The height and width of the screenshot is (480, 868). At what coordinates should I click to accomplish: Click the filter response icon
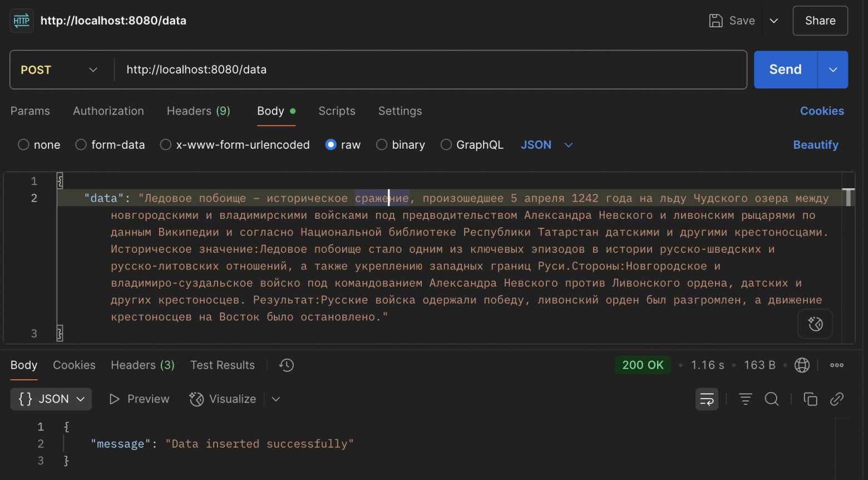point(745,399)
